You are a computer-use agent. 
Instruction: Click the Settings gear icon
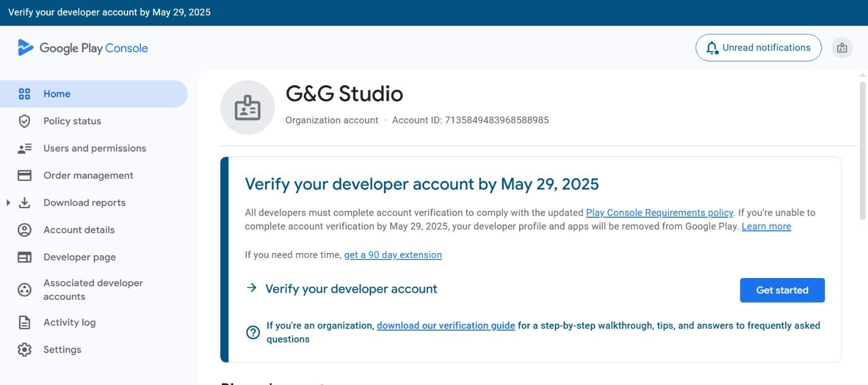[x=24, y=350]
